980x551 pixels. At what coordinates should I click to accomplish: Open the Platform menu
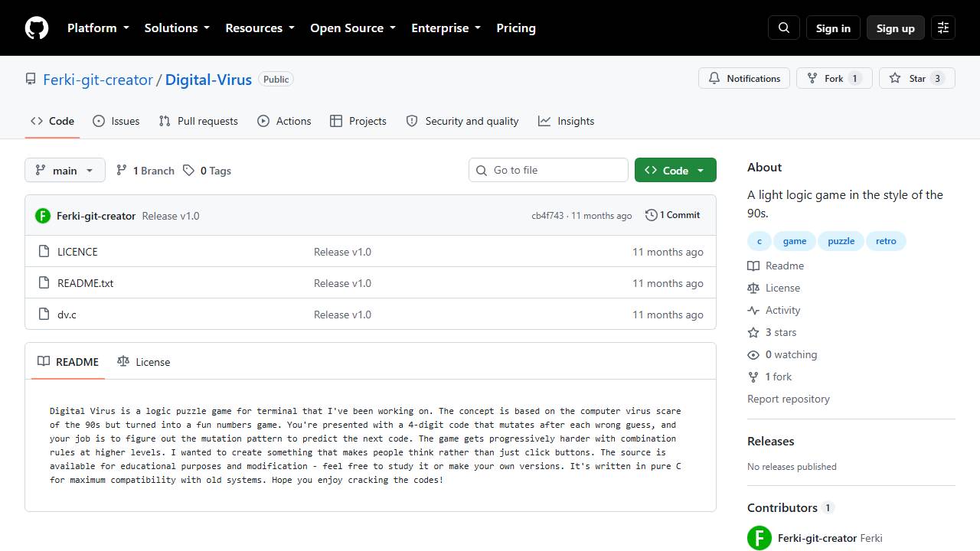pos(98,28)
